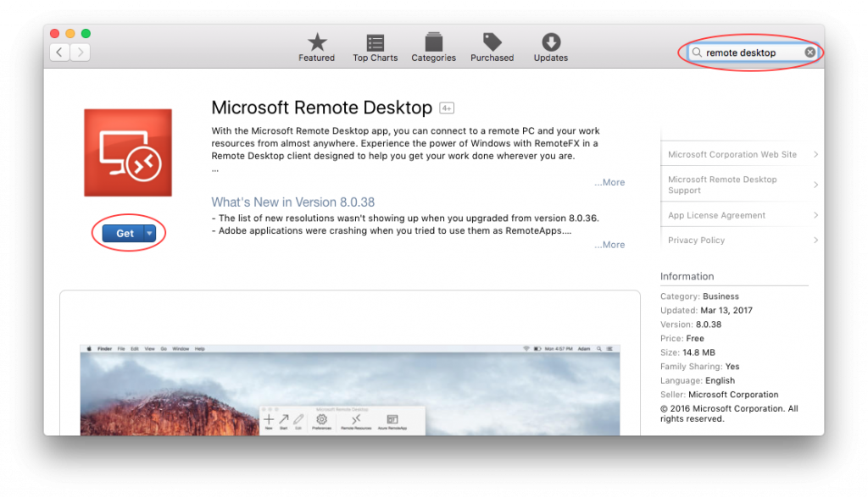Click "Version: 8.0.38" in Information
The image size is (868, 498).
coord(691,325)
